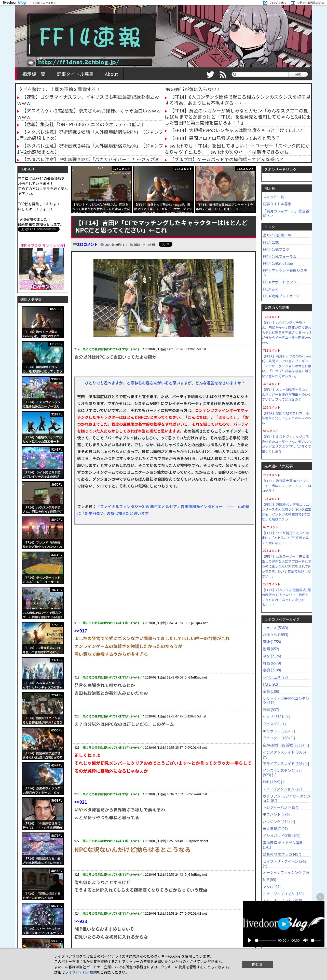This screenshot has width=327, height=980.
Task: Expand the クラス (68) [+] subcategories
Action: pos(283,724)
